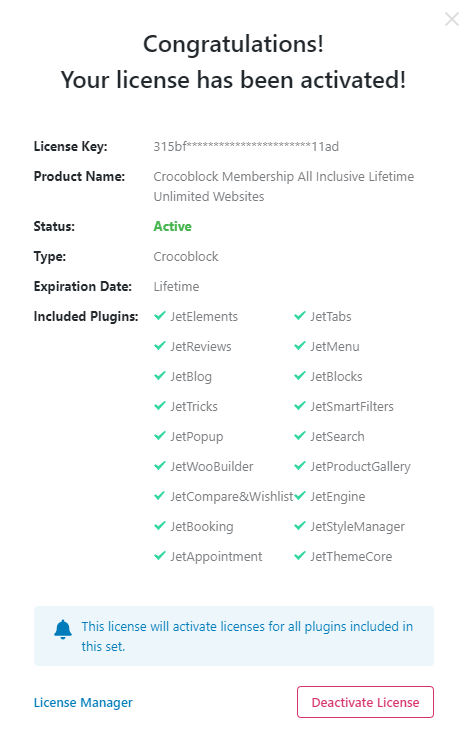Image resolution: width=471 pixels, height=753 pixels.
Task: Click the blue license notice message
Action: [247, 636]
